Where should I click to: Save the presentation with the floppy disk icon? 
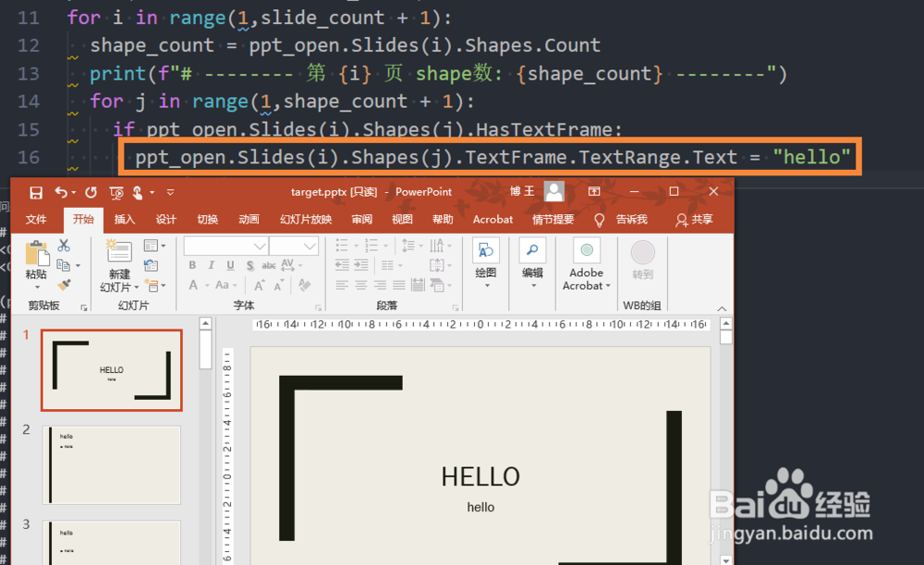[x=36, y=192]
